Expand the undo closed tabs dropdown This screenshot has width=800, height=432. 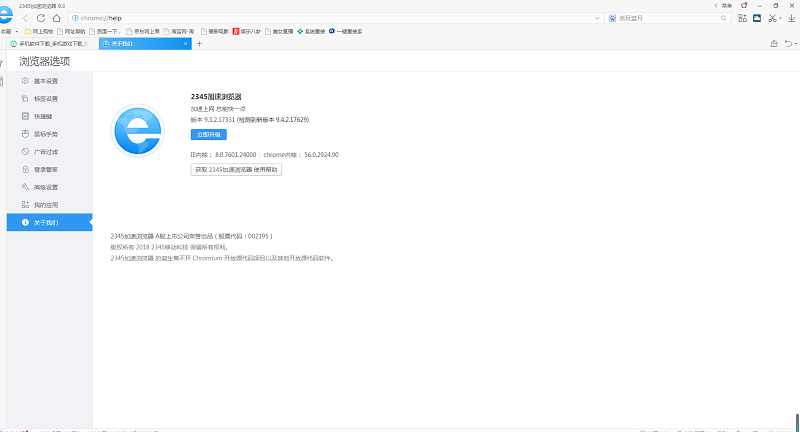pyautogui.click(x=796, y=44)
